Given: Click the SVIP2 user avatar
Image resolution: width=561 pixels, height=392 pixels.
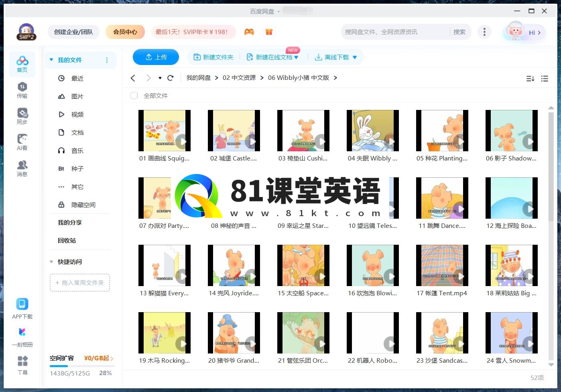Looking at the screenshot, I should click(26, 32).
